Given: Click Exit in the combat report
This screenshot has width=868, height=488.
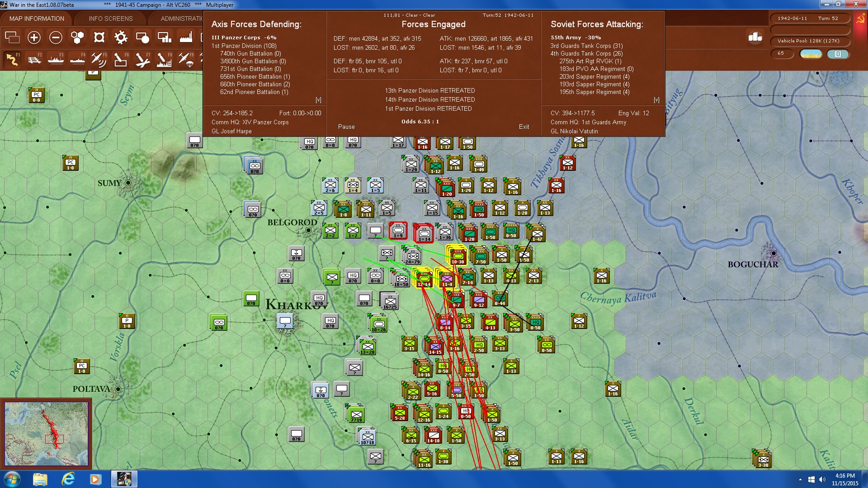Looking at the screenshot, I should click(524, 127).
